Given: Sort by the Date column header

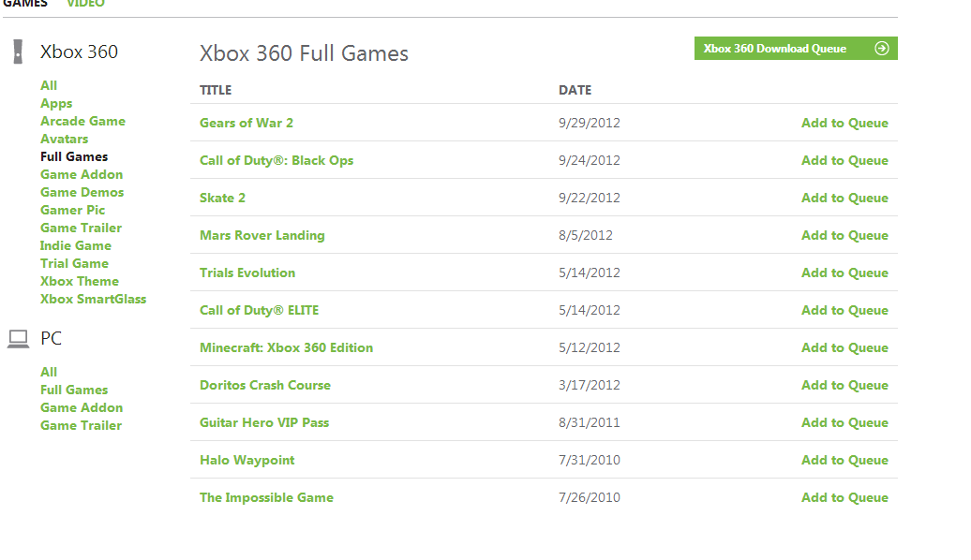Looking at the screenshot, I should pyautogui.click(x=575, y=90).
